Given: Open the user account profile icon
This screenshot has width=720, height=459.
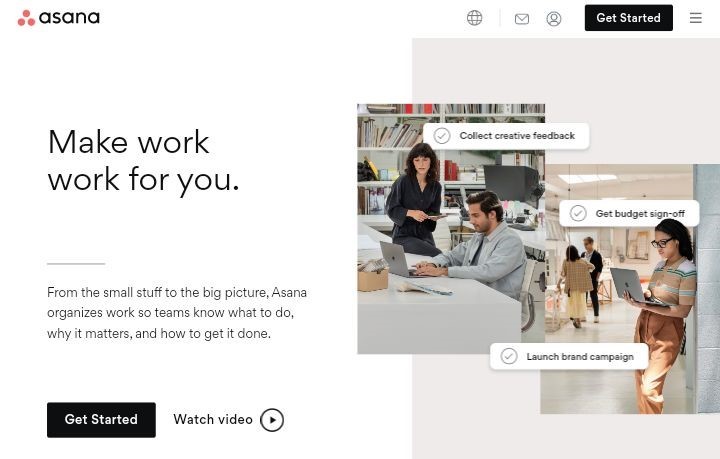Looking at the screenshot, I should coord(554,19).
